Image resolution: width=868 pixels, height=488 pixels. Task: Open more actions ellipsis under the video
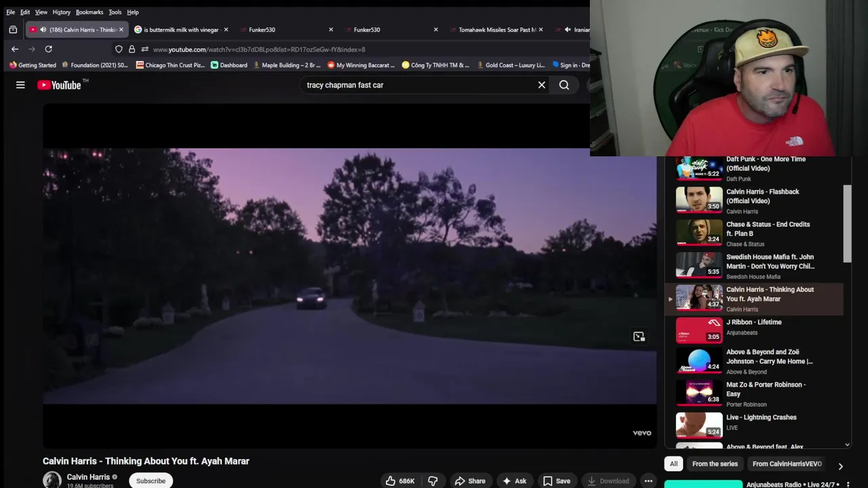pyautogui.click(x=648, y=481)
